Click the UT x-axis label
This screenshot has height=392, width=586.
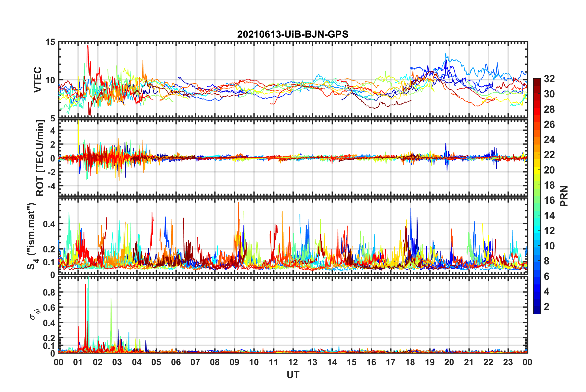point(293,375)
